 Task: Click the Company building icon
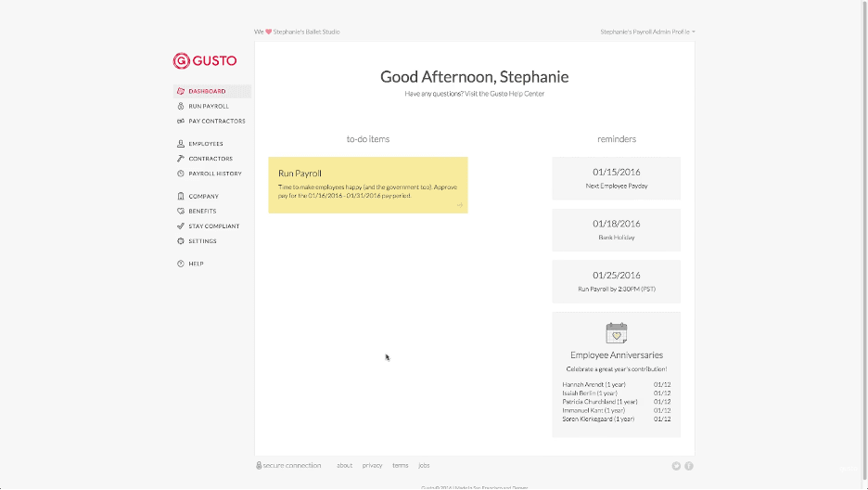[181, 196]
